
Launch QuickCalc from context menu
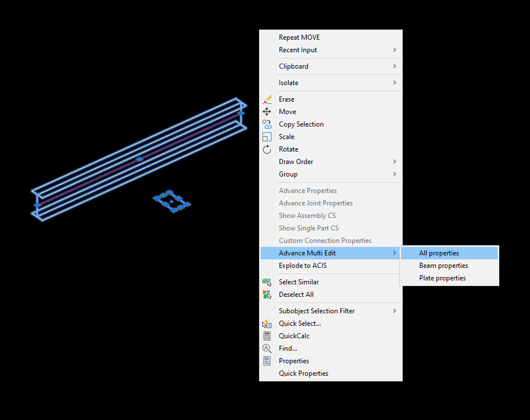coord(331,336)
